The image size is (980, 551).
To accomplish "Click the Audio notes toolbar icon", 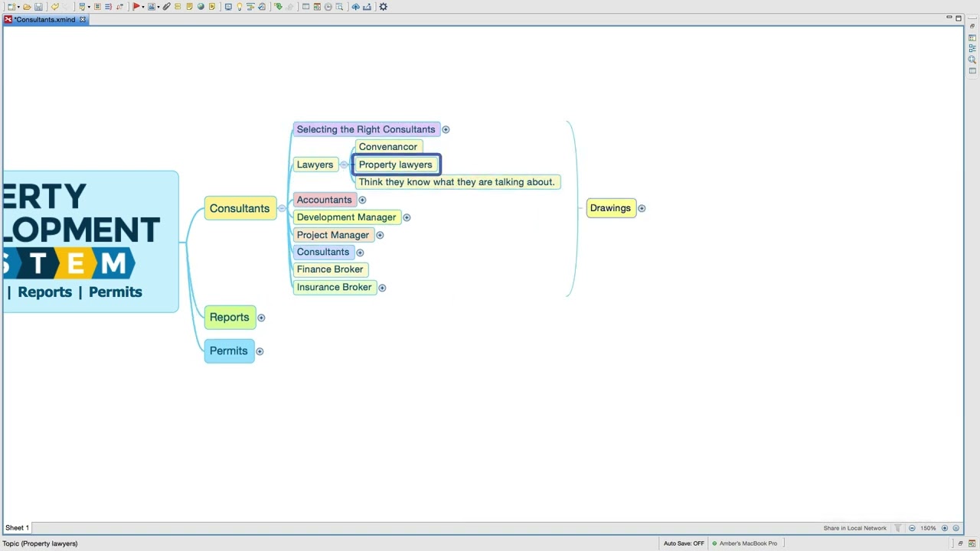I will [x=212, y=7].
